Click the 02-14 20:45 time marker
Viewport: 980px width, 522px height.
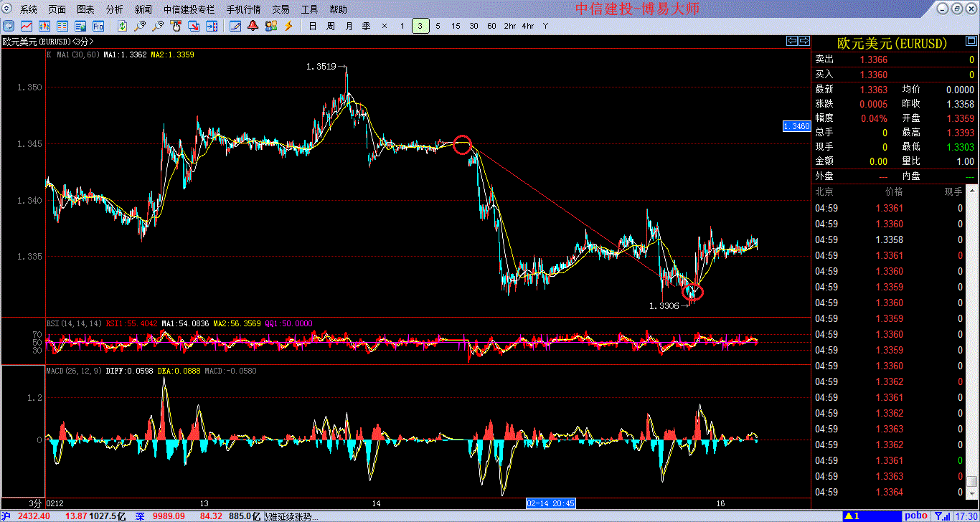click(x=551, y=503)
